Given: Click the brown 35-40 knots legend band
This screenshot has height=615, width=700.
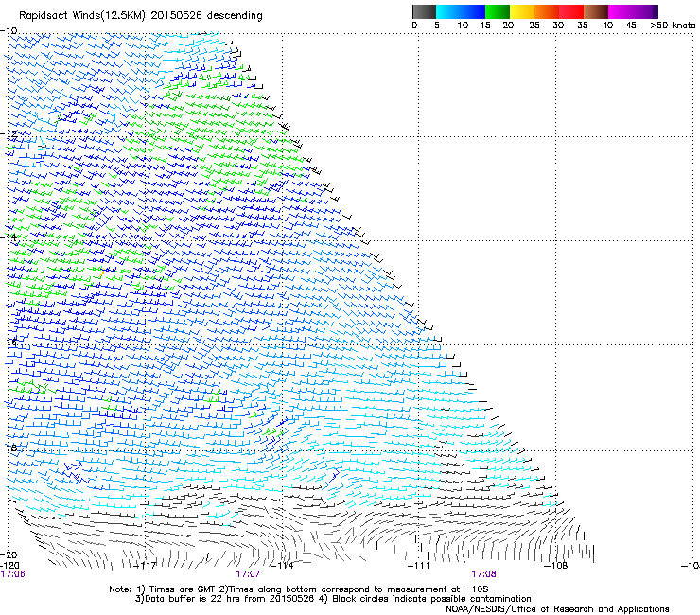Looking at the screenshot, I should point(596,11).
